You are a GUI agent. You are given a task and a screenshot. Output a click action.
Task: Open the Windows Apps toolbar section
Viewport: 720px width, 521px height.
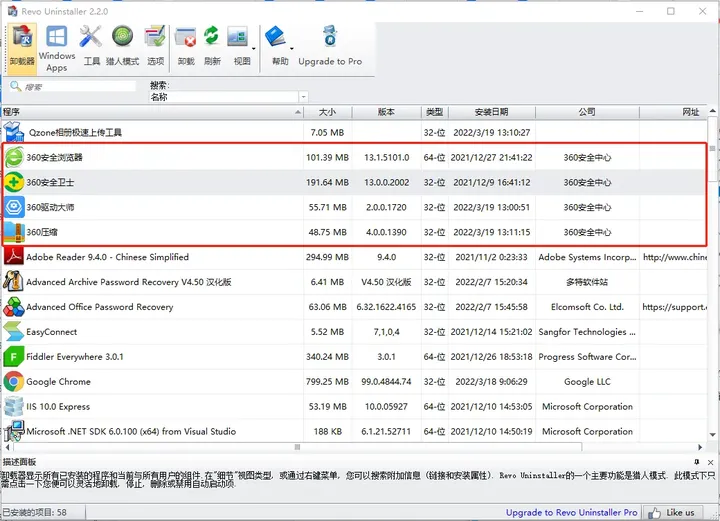tap(57, 49)
